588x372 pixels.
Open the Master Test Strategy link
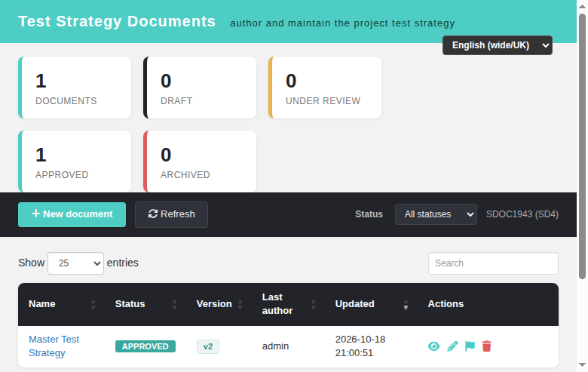[54, 346]
